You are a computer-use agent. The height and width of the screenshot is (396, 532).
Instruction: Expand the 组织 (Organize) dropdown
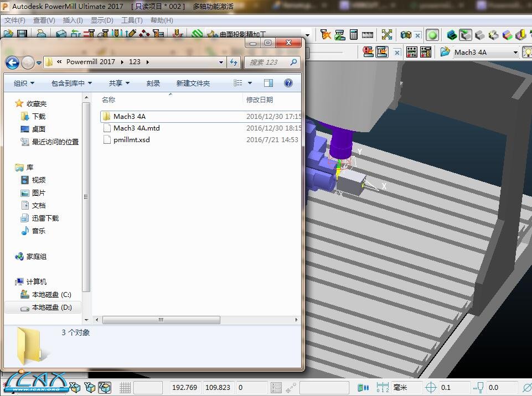click(24, 83)
